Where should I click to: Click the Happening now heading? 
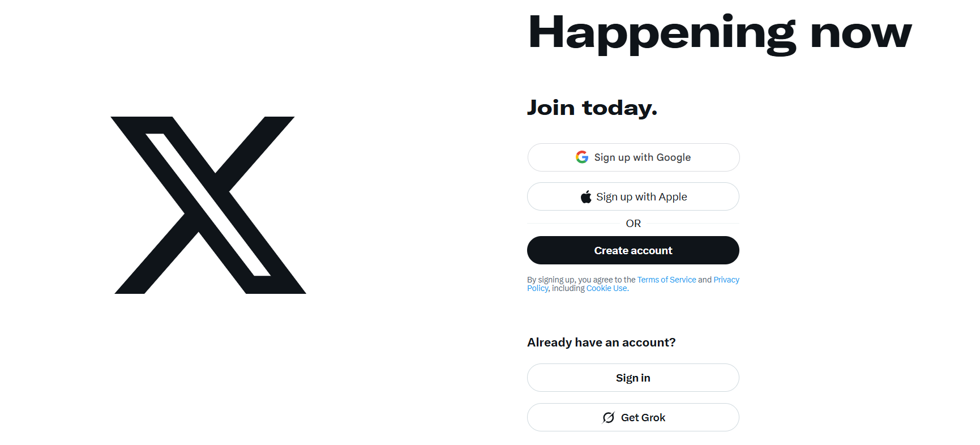(719, 34)
